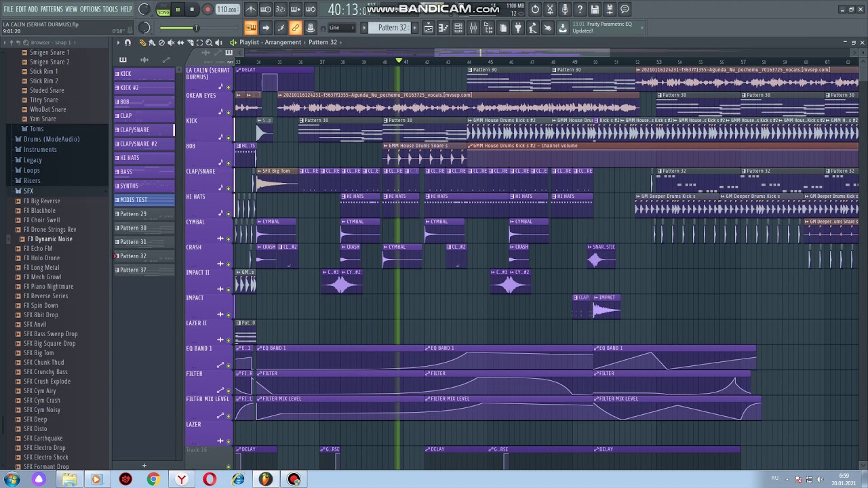Image resolution: width=868 pixels, height=488 pixels.
Task: Click the record button
Action: [x=208, y=9]
